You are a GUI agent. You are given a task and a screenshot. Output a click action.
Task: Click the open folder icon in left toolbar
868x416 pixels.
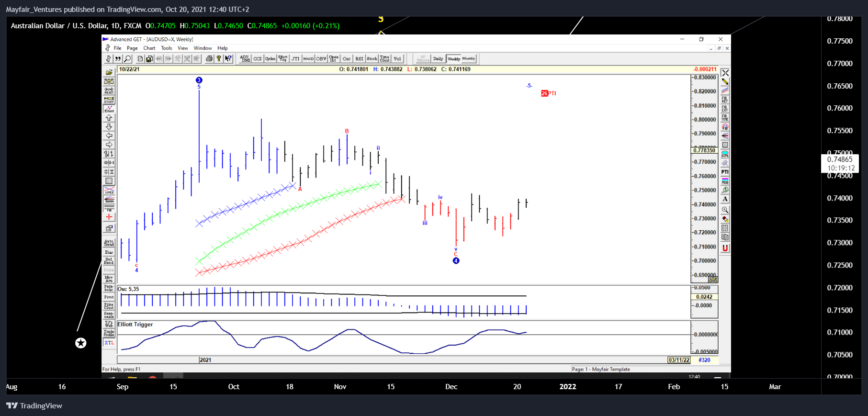coord(109,72)
